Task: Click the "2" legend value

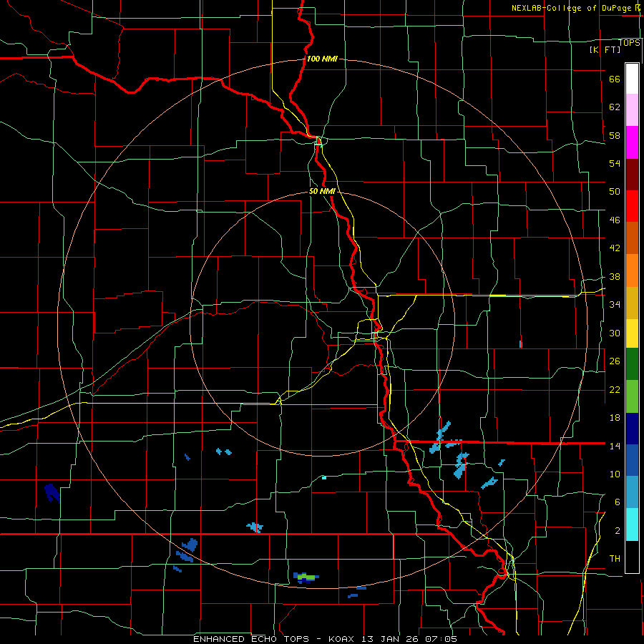Action: [x=618, y=531]
